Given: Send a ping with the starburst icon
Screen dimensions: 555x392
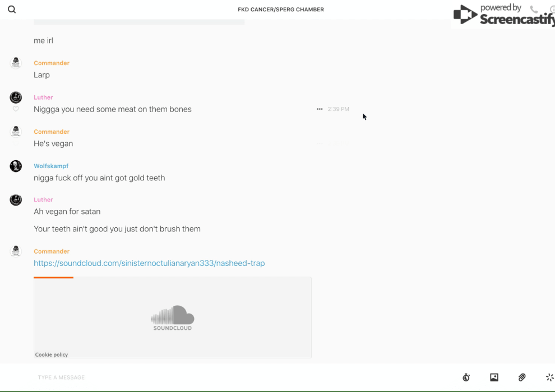Looking at the screenshot, I should (x=549, y=377).
